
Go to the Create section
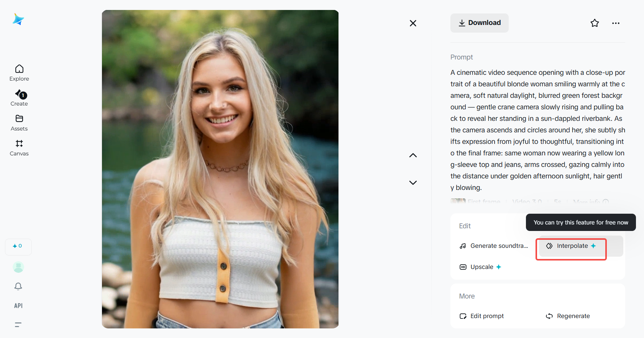point(19,97)
